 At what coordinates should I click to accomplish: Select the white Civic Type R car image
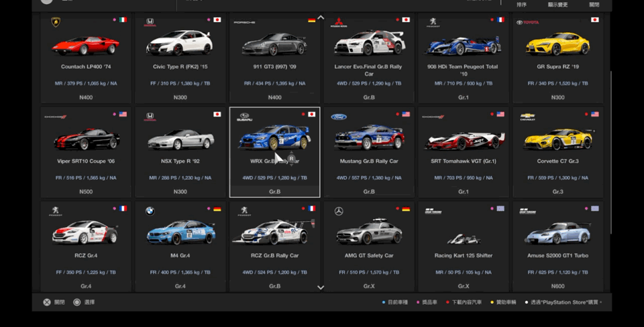[180, 43]
